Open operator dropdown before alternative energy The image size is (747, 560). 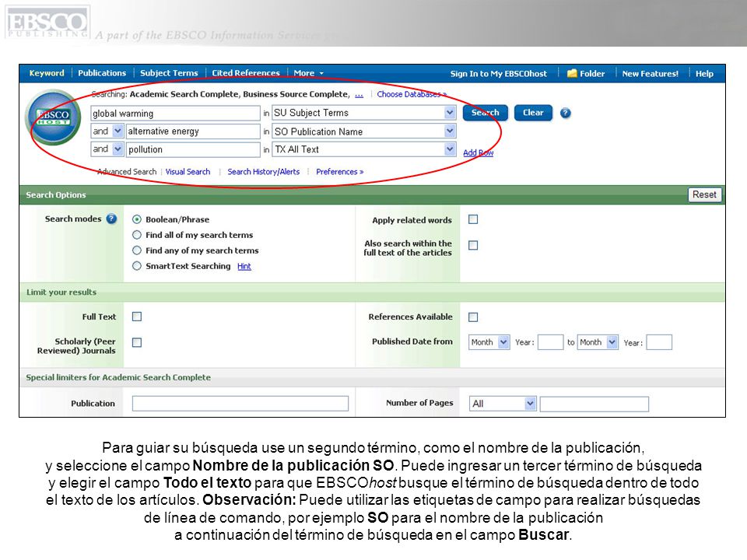[x=107, y=131]
